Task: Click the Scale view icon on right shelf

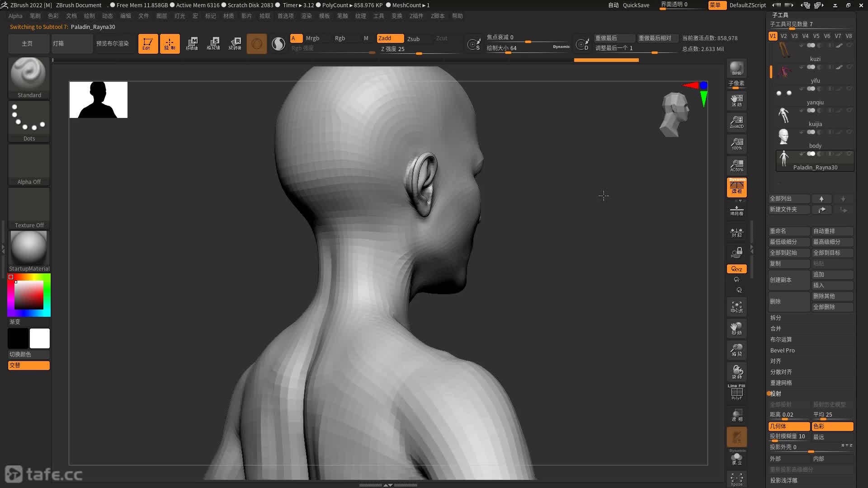Action: (x=736, y=350)
